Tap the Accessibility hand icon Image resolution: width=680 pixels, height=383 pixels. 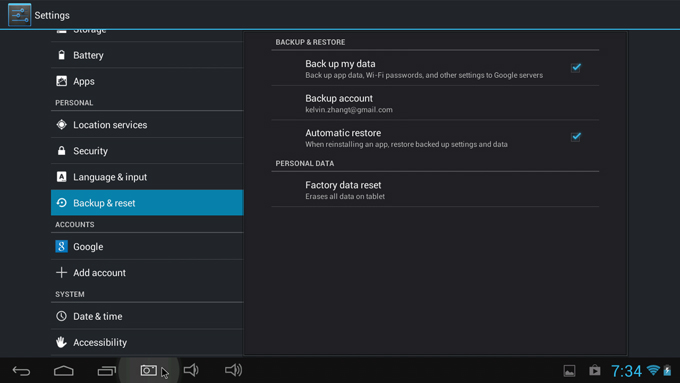click(x=62, y=342)
